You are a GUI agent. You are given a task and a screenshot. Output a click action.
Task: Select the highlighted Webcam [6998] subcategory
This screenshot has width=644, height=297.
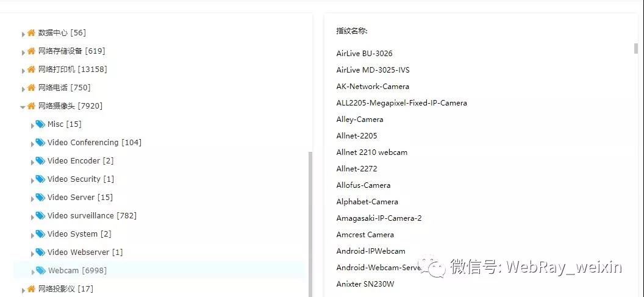pos(77,270)
